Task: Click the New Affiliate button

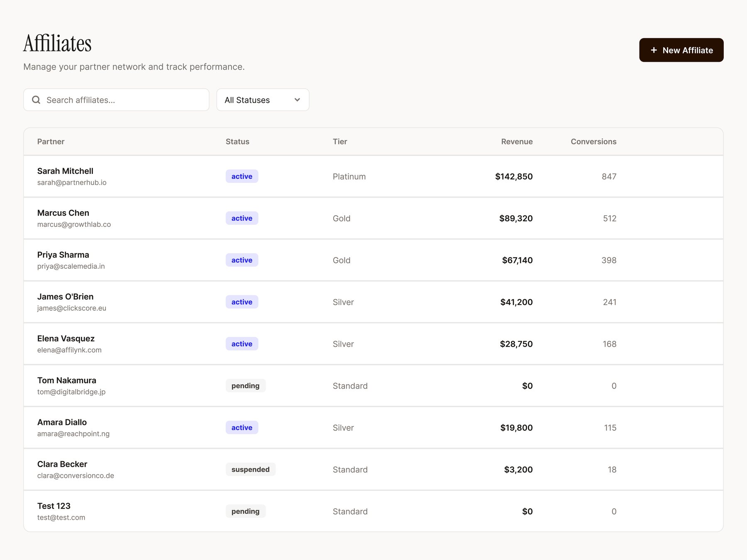Action: click(681, 50)
